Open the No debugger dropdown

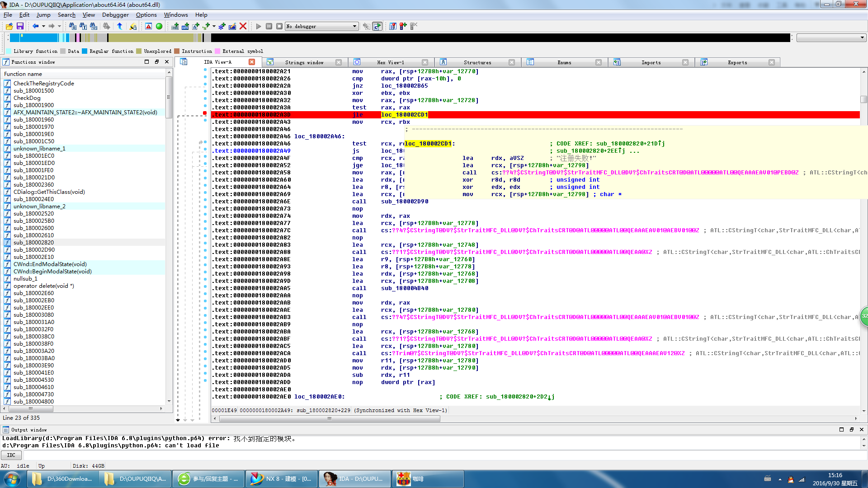[322, 26]
